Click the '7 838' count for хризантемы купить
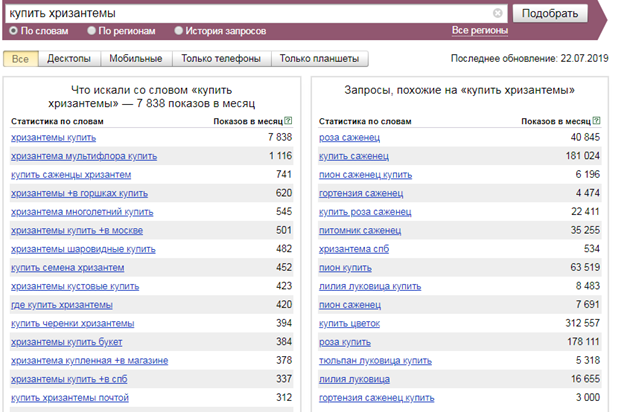 coord(280,137)
